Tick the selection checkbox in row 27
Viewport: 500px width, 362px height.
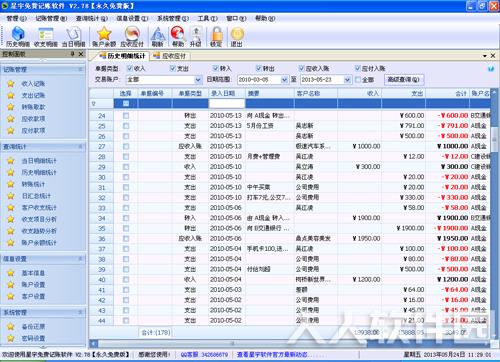point(126,146)
